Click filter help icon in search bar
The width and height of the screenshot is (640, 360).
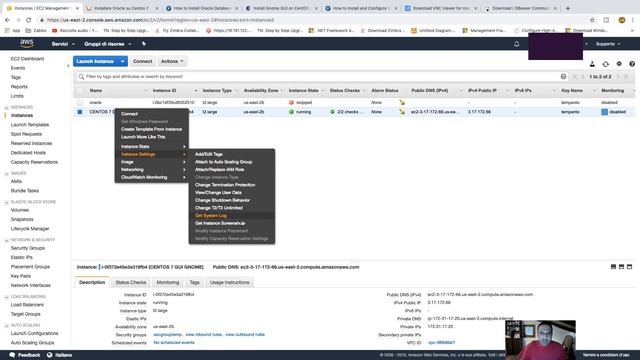tap(563, 77)
